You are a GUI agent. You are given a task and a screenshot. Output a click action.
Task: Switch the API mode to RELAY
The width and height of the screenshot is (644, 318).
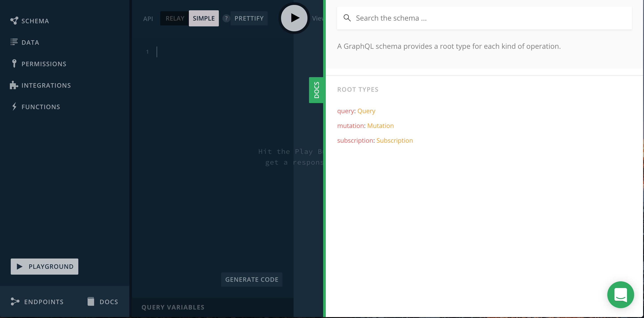[175, 18]
